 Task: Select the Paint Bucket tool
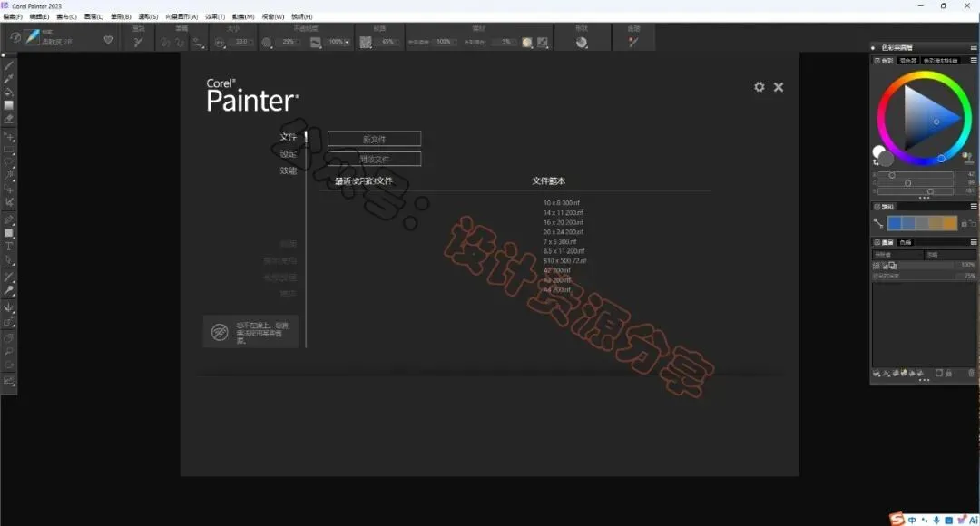(x=9, y=92)
